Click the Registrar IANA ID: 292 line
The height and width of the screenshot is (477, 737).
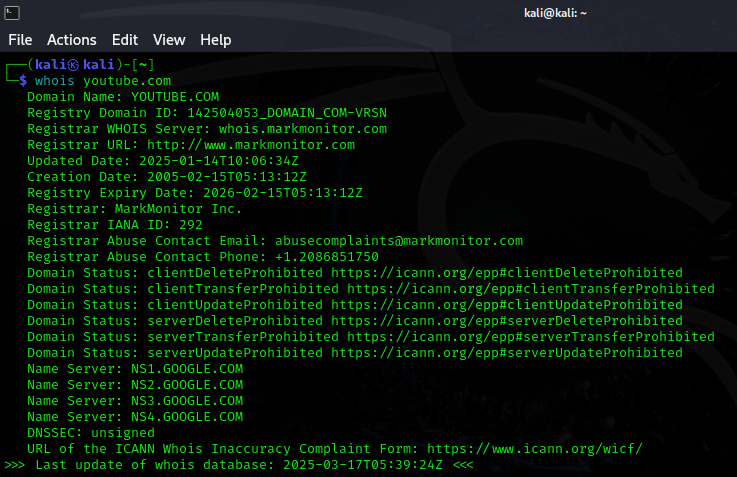[x=115, y=225]
